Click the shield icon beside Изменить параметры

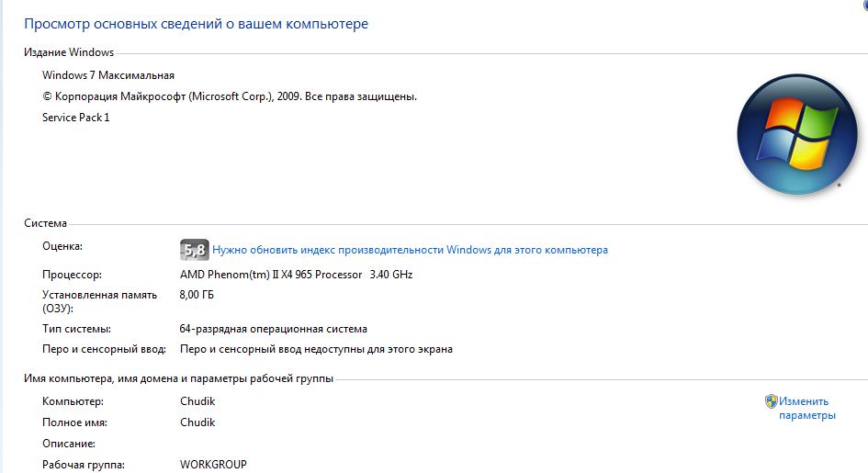(x=772, y=401)
